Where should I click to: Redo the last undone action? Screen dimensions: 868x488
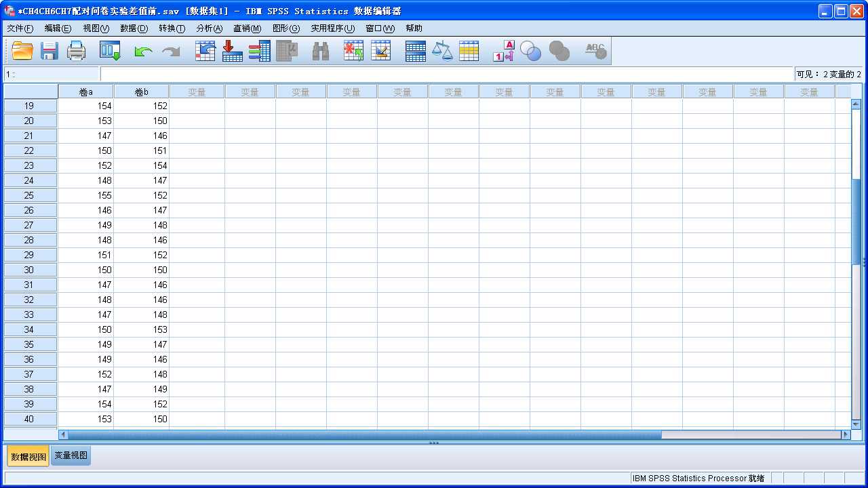coord(171,52)
